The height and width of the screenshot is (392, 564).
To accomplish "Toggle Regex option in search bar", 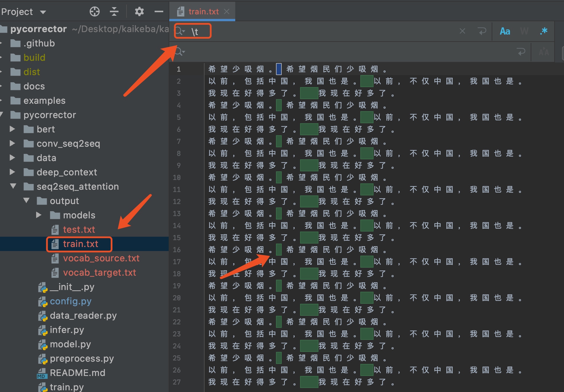I will [x=543, y=31].
